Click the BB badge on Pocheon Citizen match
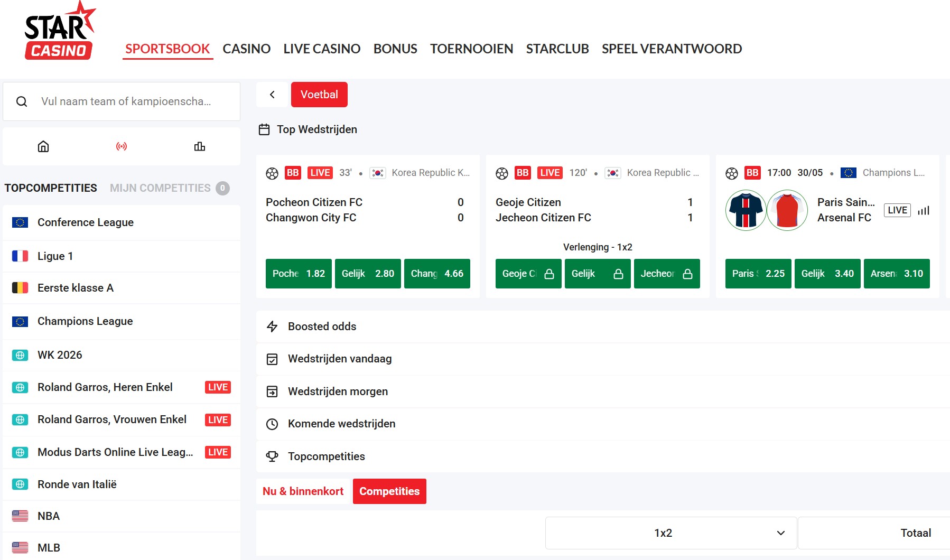The height and width of the screenshot is (560, 950). 293,173
